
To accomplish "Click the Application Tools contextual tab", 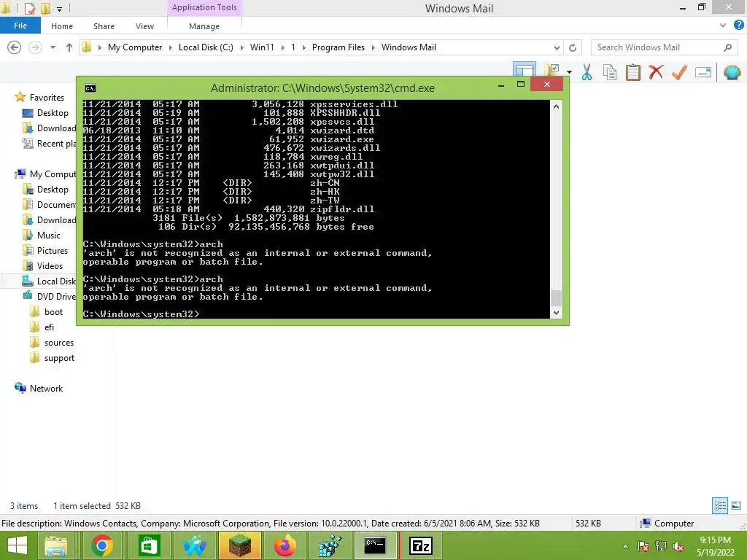I will (204, 7).
